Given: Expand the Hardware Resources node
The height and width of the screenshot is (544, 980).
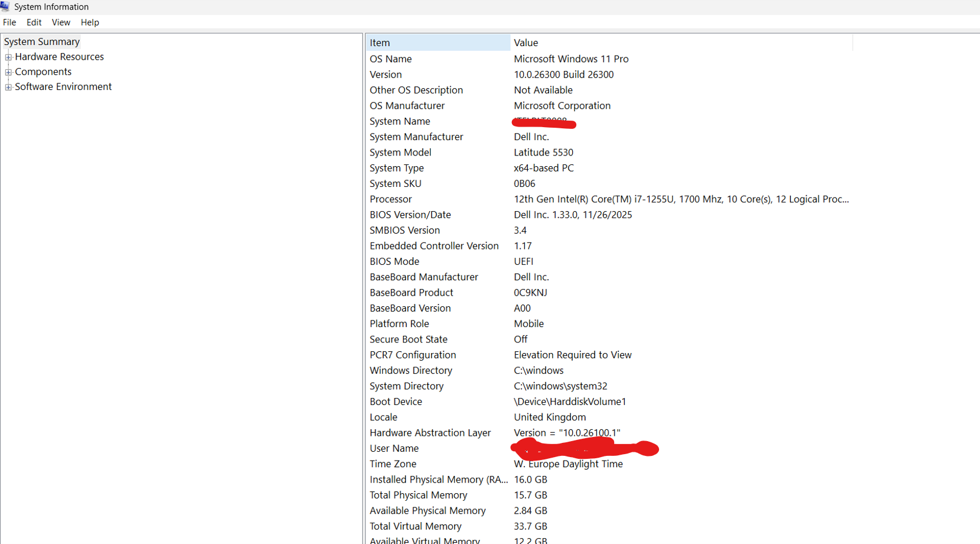Looking at the screenshot, I should [8, 57].
